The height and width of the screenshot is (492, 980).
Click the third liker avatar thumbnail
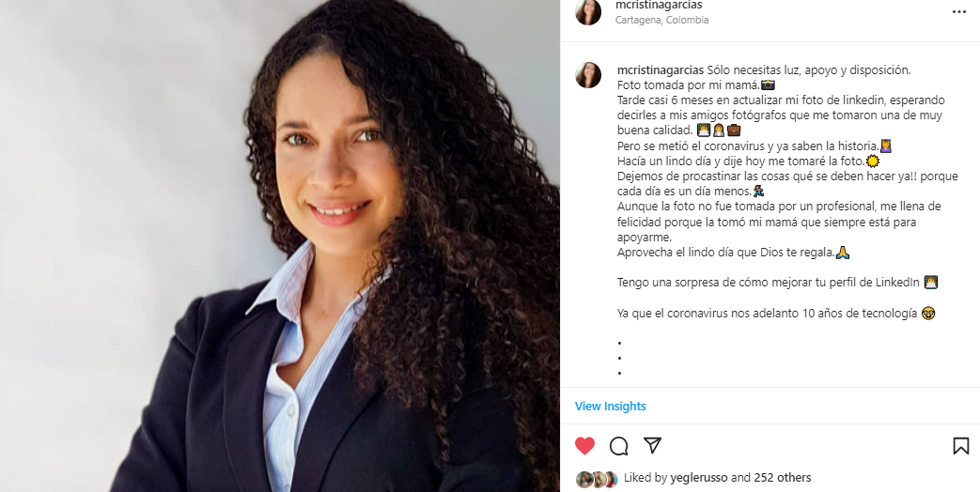611,479
